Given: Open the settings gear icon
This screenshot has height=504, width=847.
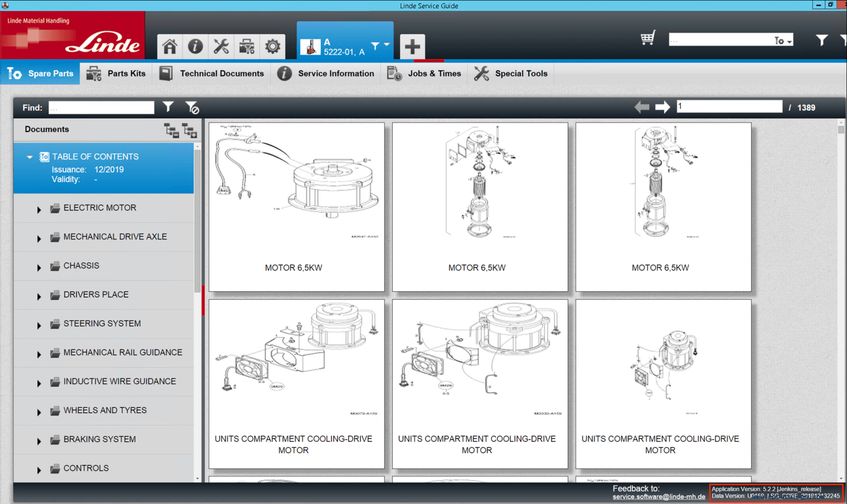Looking at the screenshot, I should [272, 47].
